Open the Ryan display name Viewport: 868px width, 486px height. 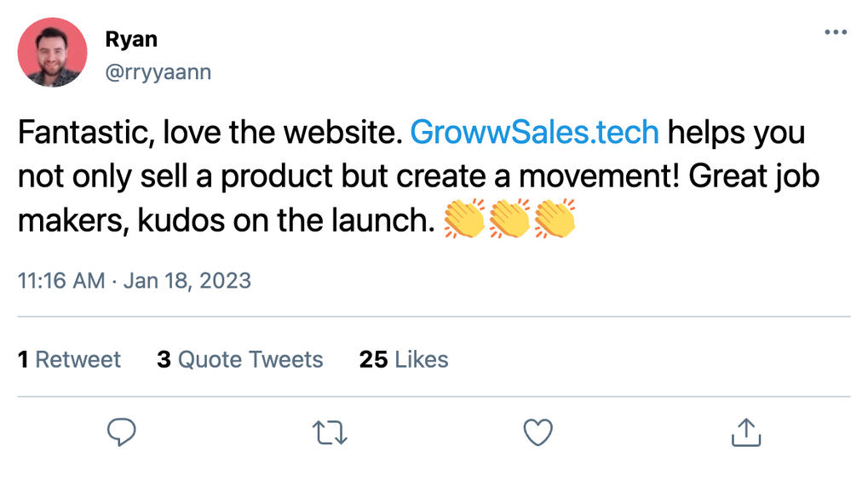[131, 39]
